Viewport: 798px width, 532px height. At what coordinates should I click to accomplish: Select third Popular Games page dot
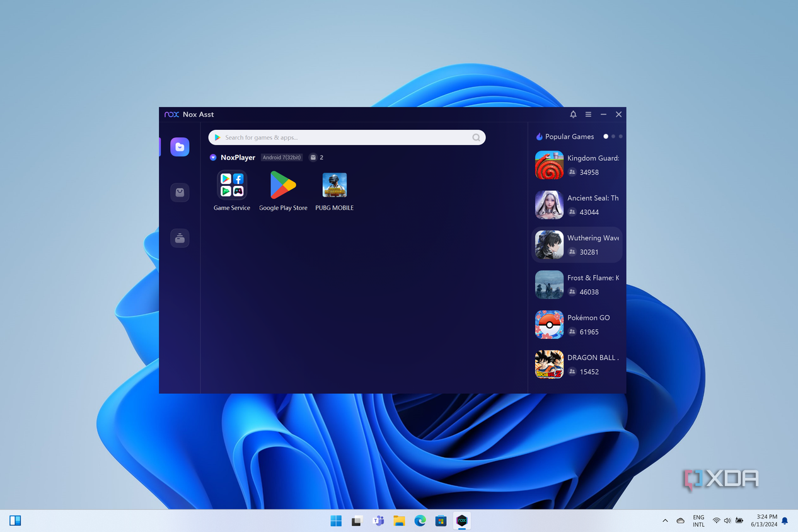621,136
